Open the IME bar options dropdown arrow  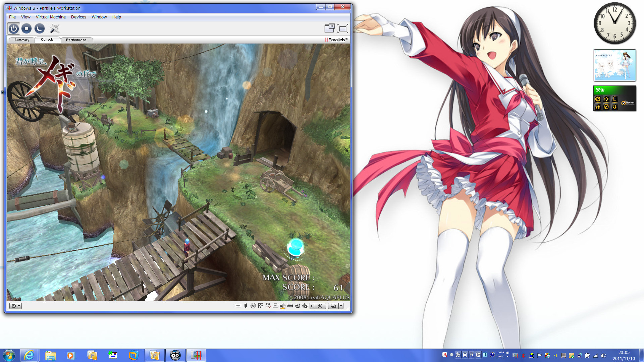pyautogui.click(x=508, y=357)
